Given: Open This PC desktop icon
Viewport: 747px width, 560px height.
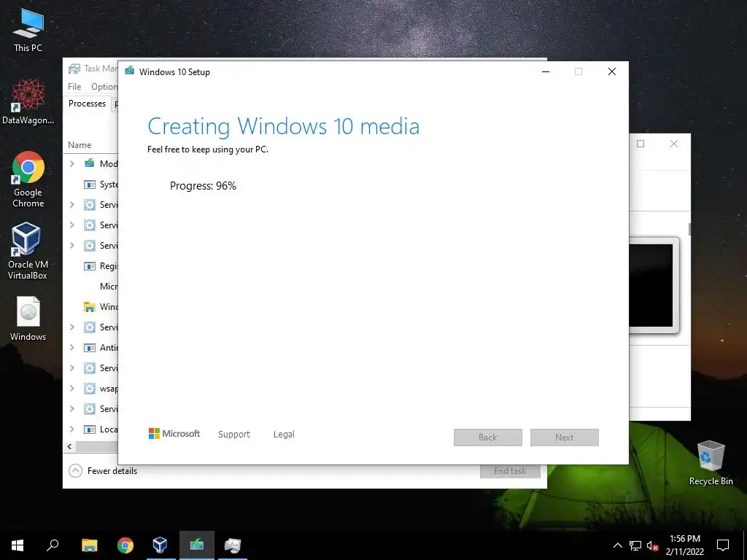Looking at the screenshot, I should 28,29.
